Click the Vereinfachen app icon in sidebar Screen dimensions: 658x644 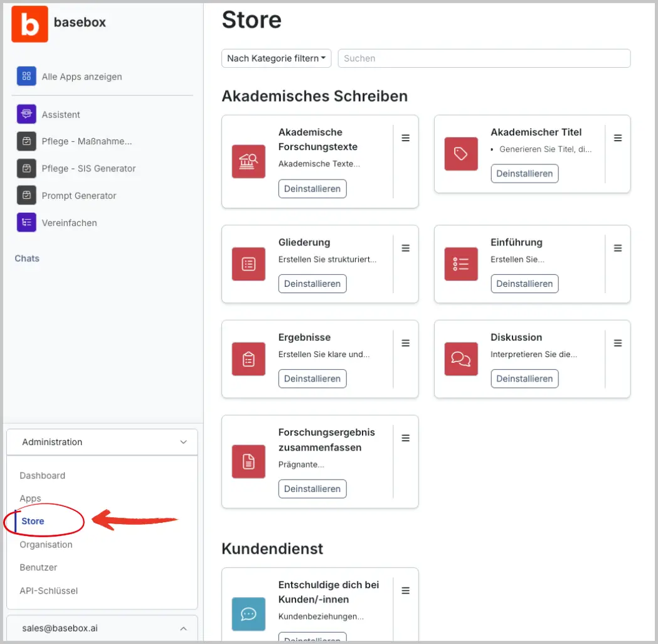[26, 223]
